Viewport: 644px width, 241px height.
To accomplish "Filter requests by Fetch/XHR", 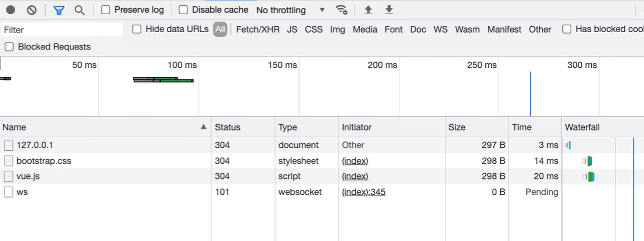I will (x=258, y=29).
